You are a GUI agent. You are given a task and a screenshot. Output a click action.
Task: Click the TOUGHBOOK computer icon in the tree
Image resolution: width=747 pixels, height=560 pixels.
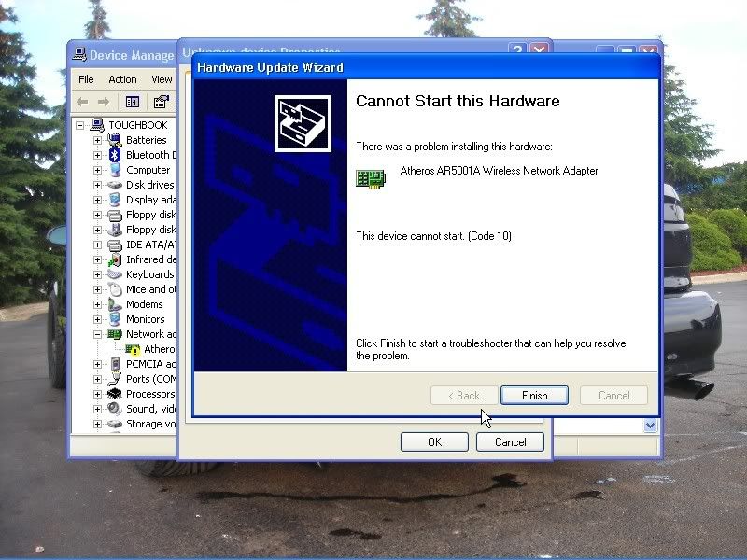click(97, 125)
